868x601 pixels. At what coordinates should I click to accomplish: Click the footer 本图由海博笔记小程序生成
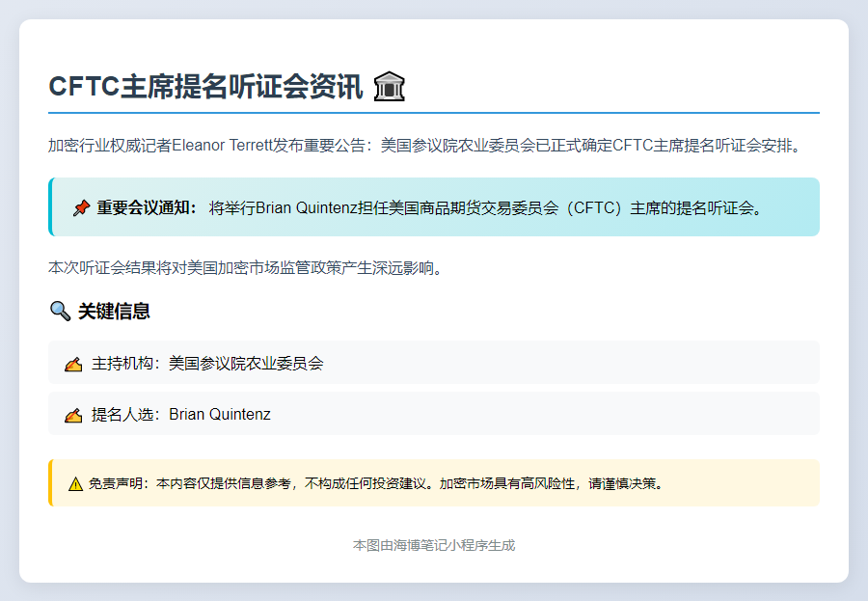pos(434,546)
